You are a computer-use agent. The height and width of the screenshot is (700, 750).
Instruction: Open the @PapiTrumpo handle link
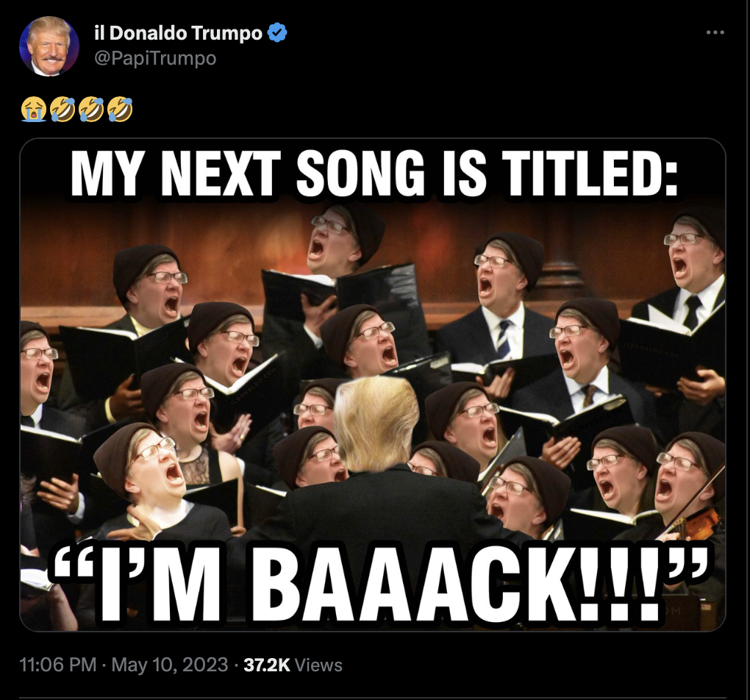[155, 58]
